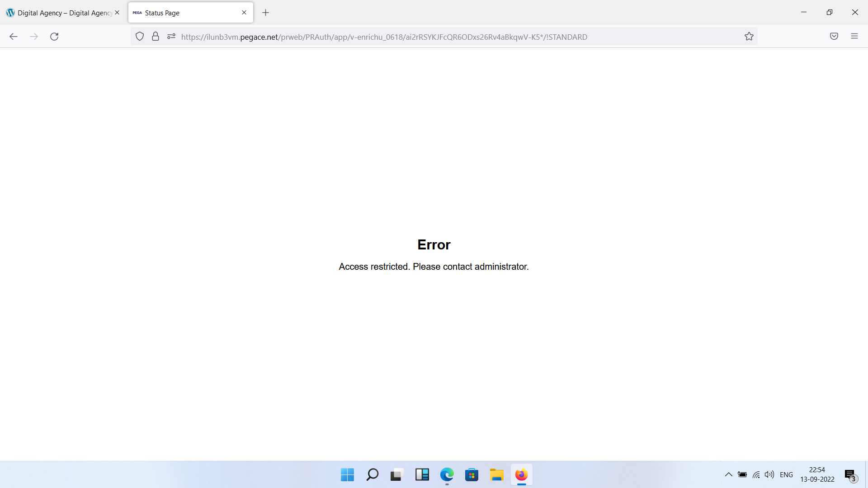Click 'Access restricted. Please contact administrator.' message
Viewport: 868px width, 488px height.
point(434,267)
